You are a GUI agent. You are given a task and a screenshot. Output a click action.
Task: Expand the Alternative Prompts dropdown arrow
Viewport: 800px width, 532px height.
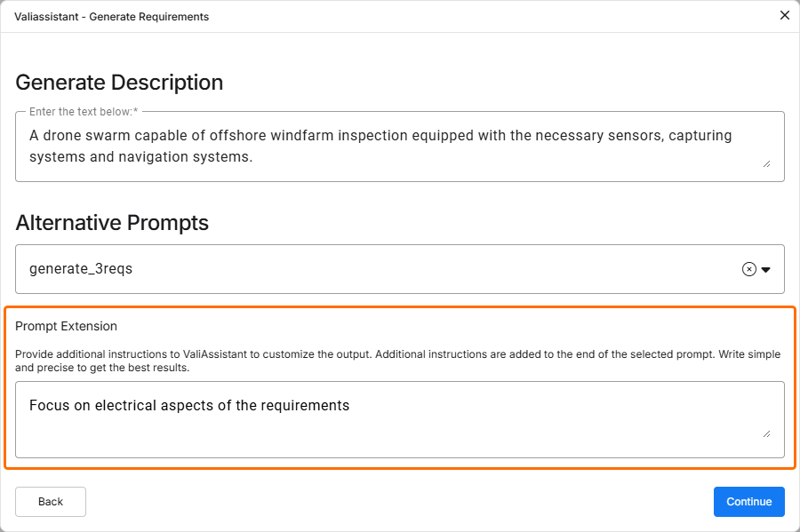tap(766, 269)
